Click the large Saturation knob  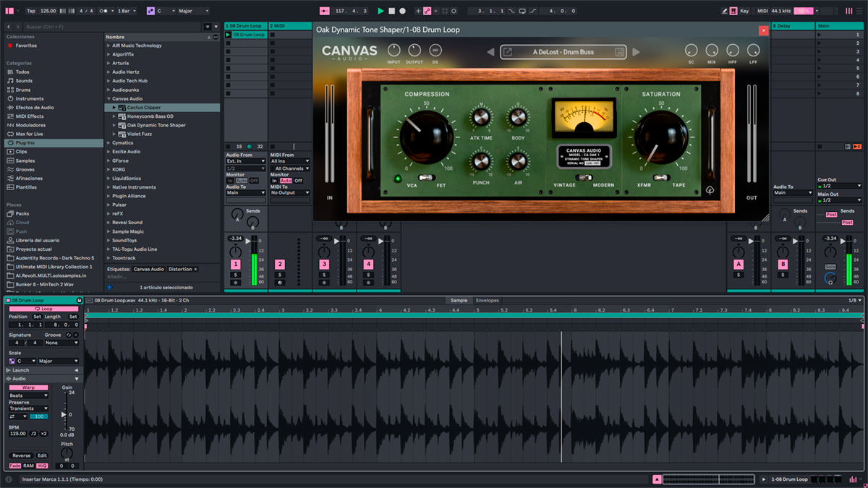(x=661, y=137)
